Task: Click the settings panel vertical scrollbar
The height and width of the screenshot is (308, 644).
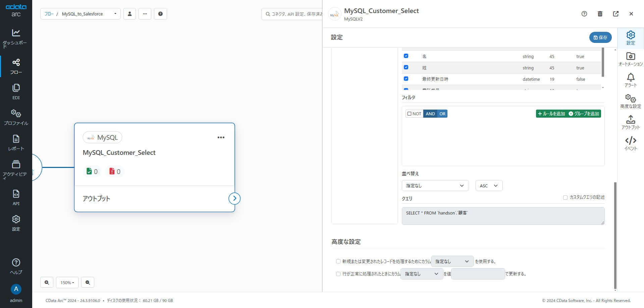Action: [615, 235]
